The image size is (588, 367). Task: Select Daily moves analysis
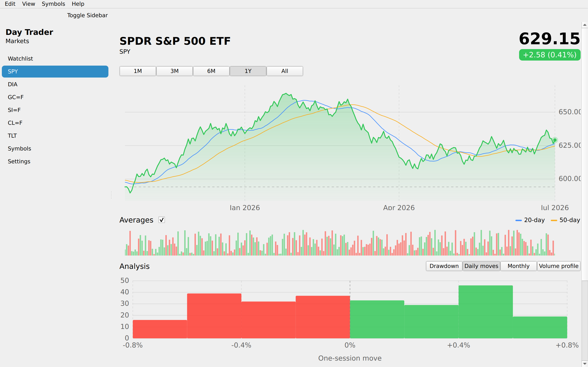[481, 266]
